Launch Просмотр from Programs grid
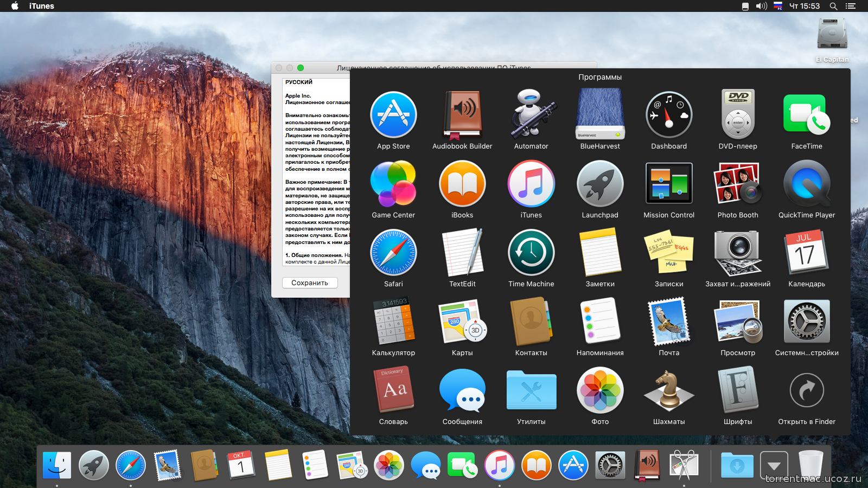Screen dimensions: 868x488 [x=738, y=322]
